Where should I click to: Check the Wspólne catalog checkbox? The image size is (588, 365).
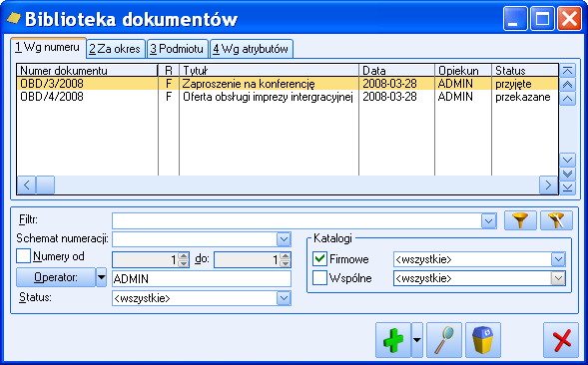pos(319,278)
